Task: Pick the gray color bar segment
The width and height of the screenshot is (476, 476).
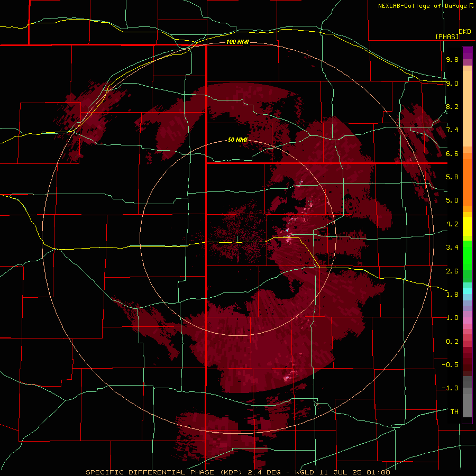Action: pos(467,402)
